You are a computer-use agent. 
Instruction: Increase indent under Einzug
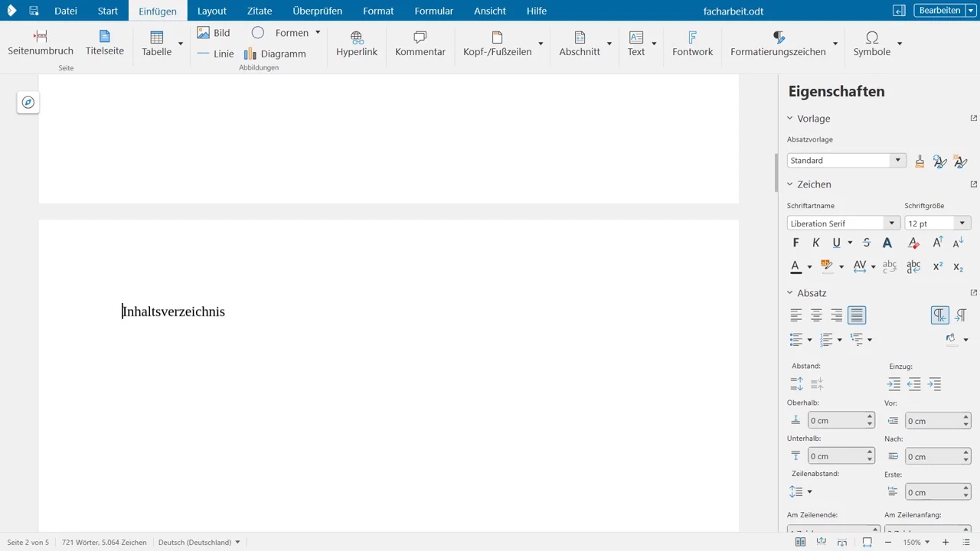coord(893,384)
